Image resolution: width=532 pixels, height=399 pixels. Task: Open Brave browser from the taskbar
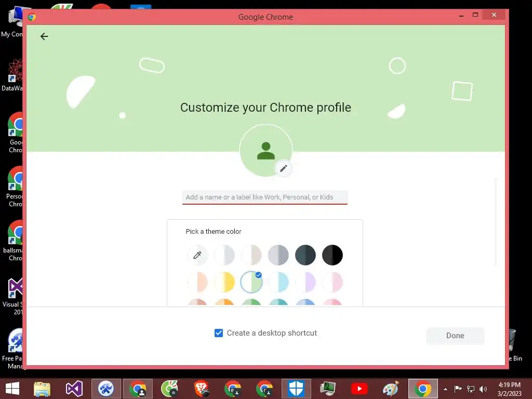coord(201,389)
